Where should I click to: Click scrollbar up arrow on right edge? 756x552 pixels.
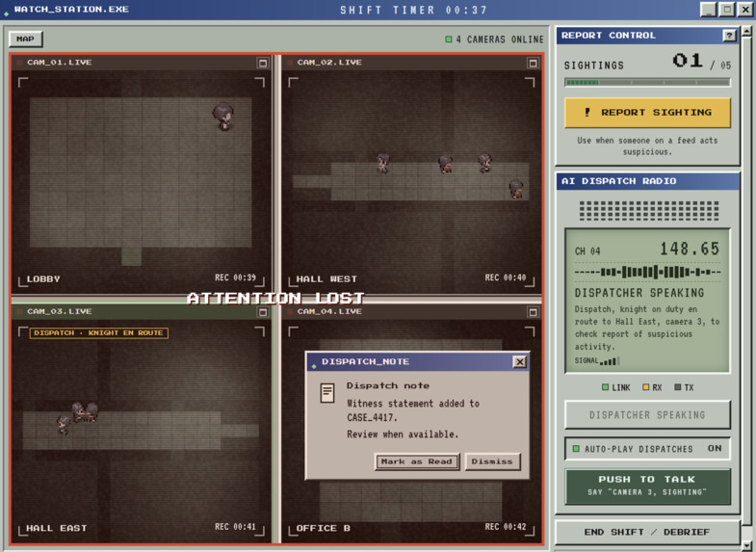coord(746,32)
